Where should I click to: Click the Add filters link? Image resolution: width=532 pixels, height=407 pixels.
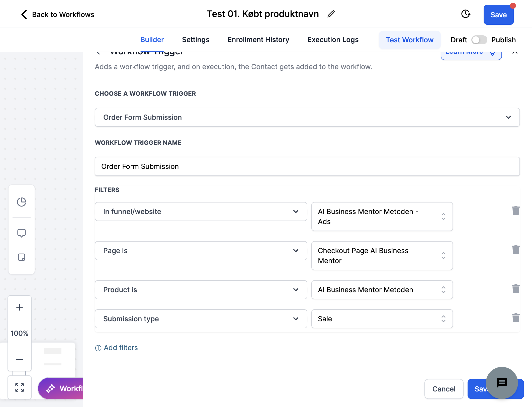[121, 348]
